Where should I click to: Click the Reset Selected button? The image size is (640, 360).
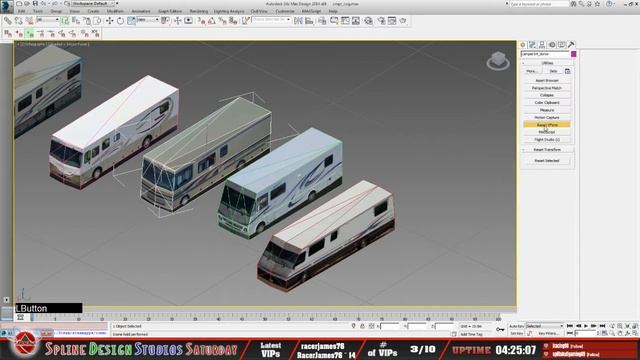coord(547,160)
